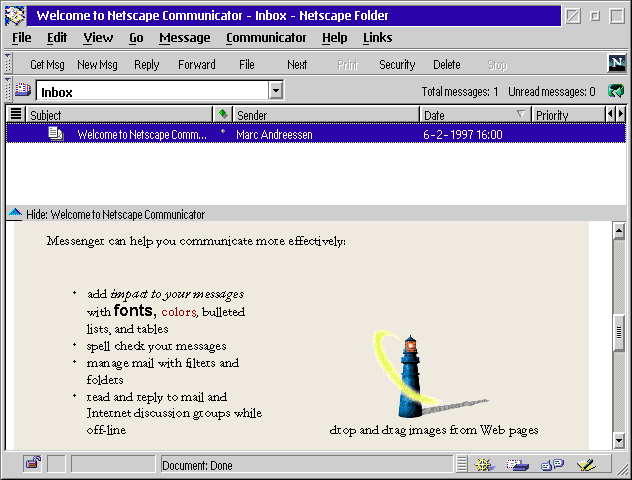The image size is (632, 480).
Task: Click File toolbar button
Action: click(246, 64)
